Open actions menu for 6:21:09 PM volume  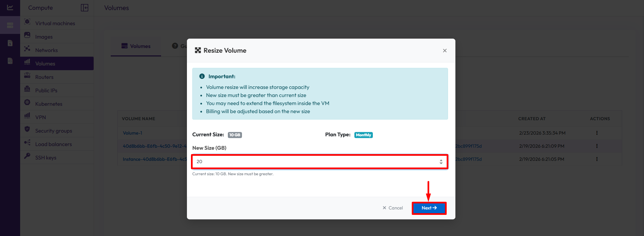597,146
